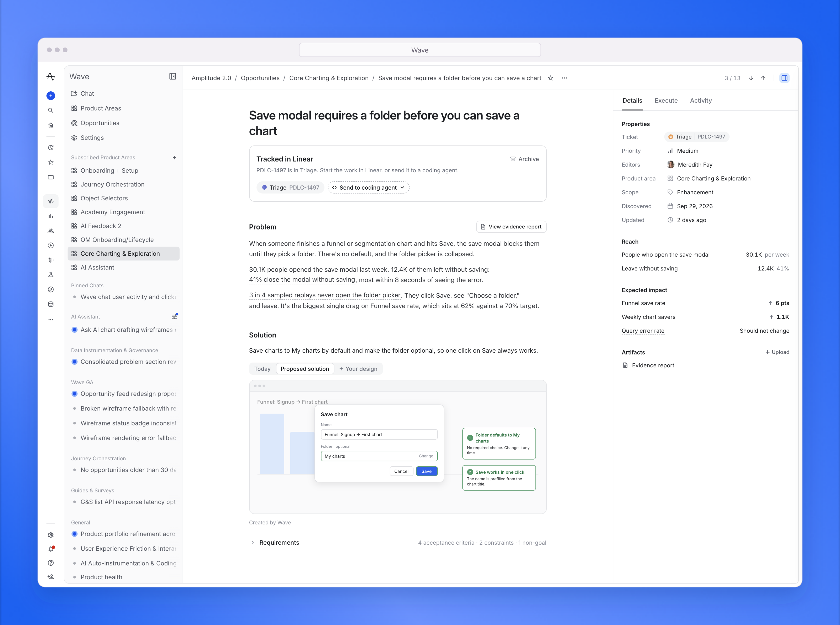Switch to the Activity tab
Viewport: 840px width, 625px height.
click(701, 101)
